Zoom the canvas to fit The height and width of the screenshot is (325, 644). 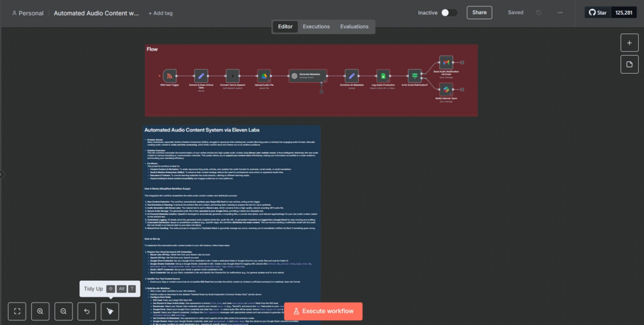point(17,312)
